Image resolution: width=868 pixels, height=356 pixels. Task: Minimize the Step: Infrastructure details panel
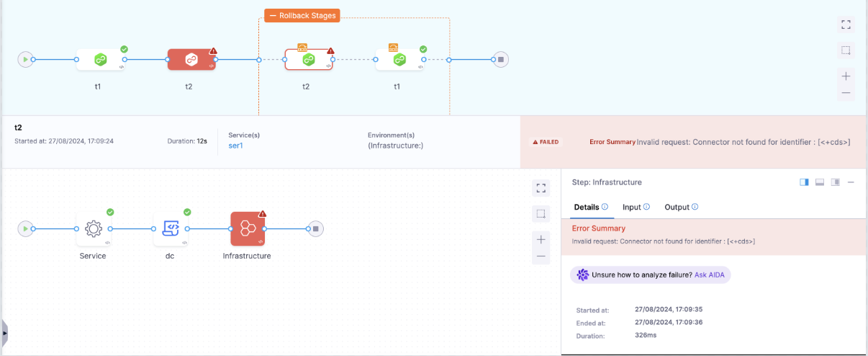point(851,182)
